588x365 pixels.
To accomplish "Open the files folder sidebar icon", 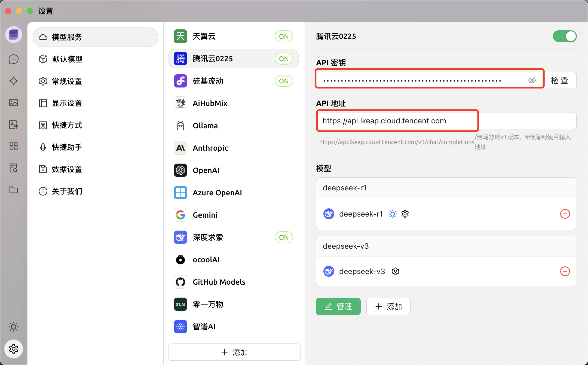I will [14, 190].
